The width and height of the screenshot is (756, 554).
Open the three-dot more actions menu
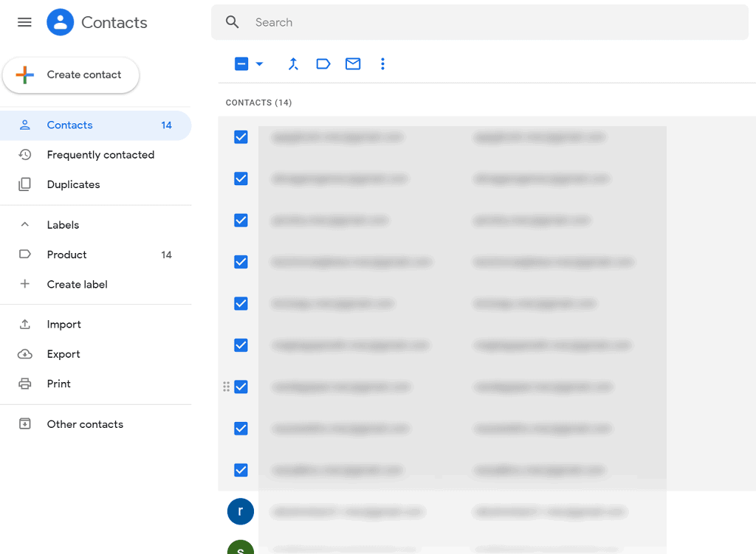click(382, 64)
